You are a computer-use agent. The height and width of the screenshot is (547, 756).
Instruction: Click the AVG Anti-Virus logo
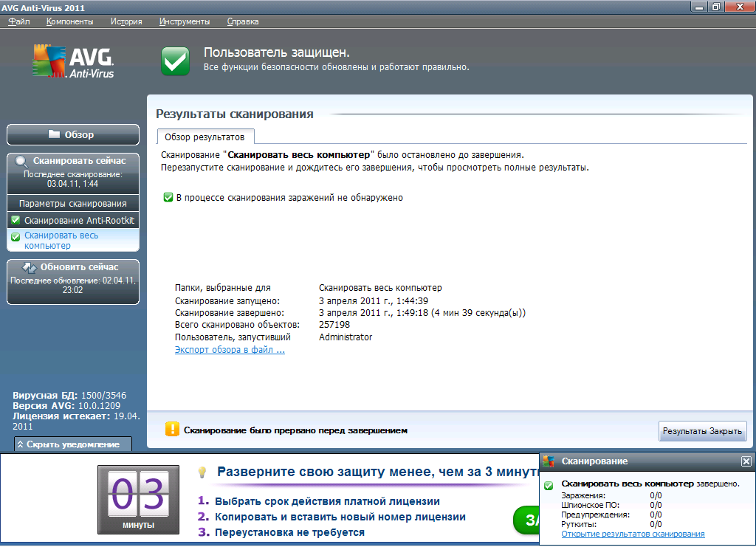tap(73, 62)
